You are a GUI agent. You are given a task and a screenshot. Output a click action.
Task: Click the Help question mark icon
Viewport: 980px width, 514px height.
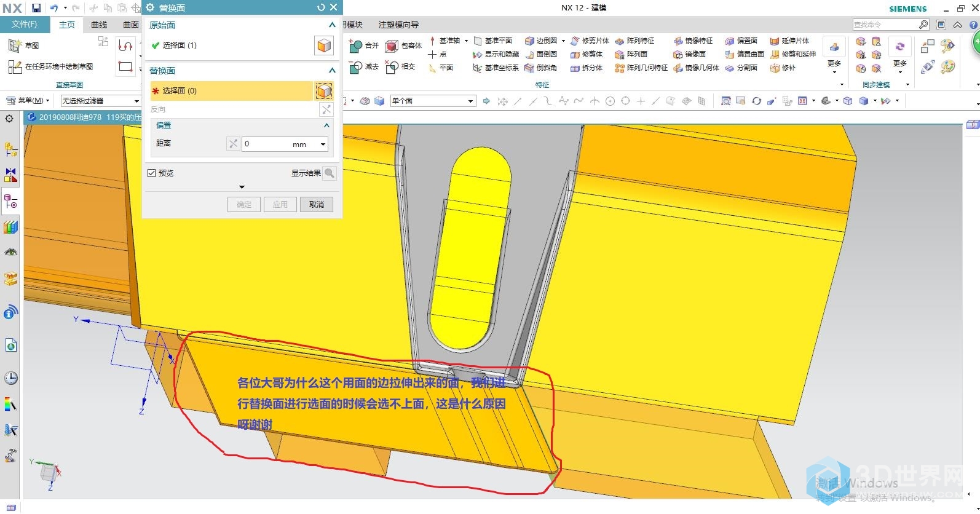[973, 25]
